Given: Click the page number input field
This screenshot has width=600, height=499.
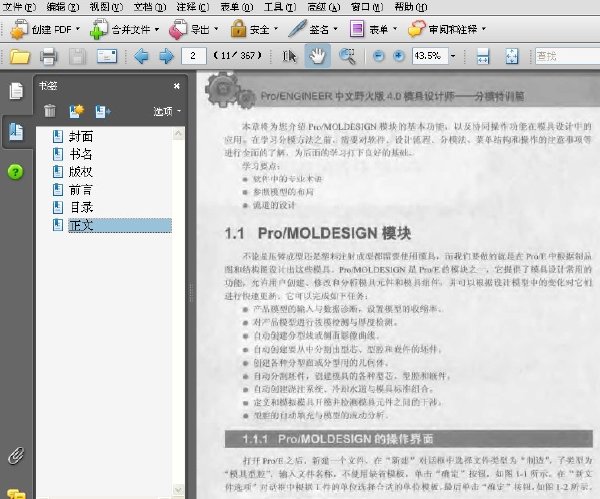Looking at the screenshot, I should (194, 56).
